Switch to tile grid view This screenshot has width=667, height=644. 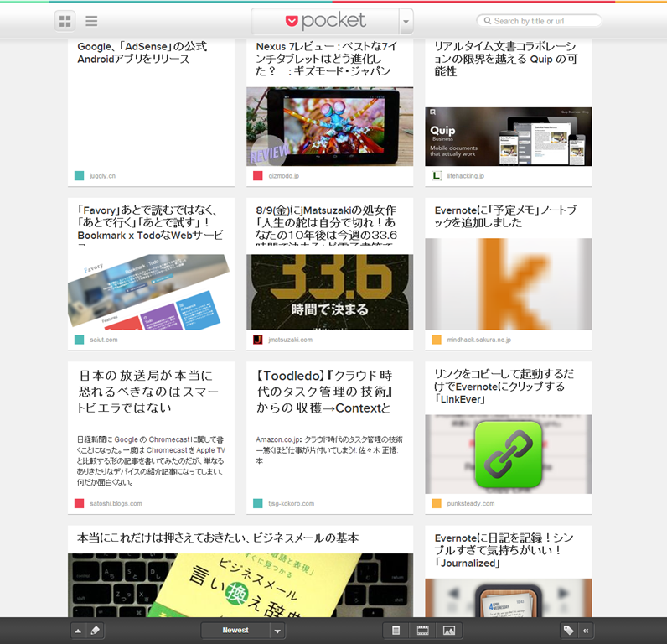pos(65,21)
